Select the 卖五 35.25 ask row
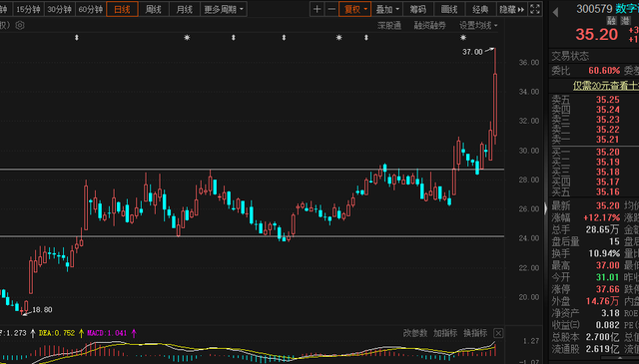 click(595, 100)
